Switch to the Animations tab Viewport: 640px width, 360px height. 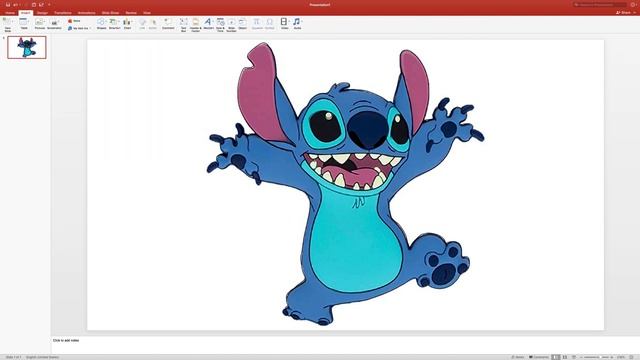(87, 13)
